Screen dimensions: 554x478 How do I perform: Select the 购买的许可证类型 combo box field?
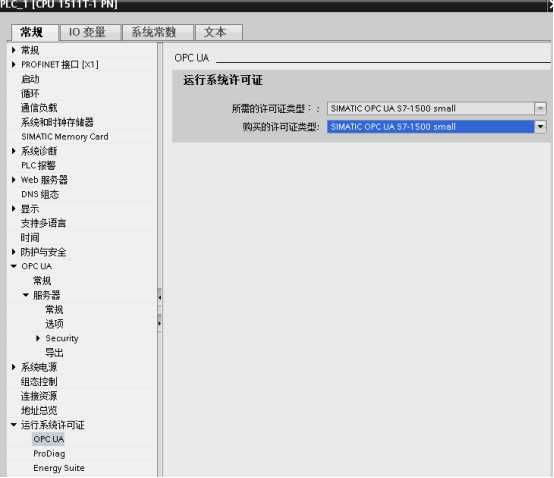430,126
